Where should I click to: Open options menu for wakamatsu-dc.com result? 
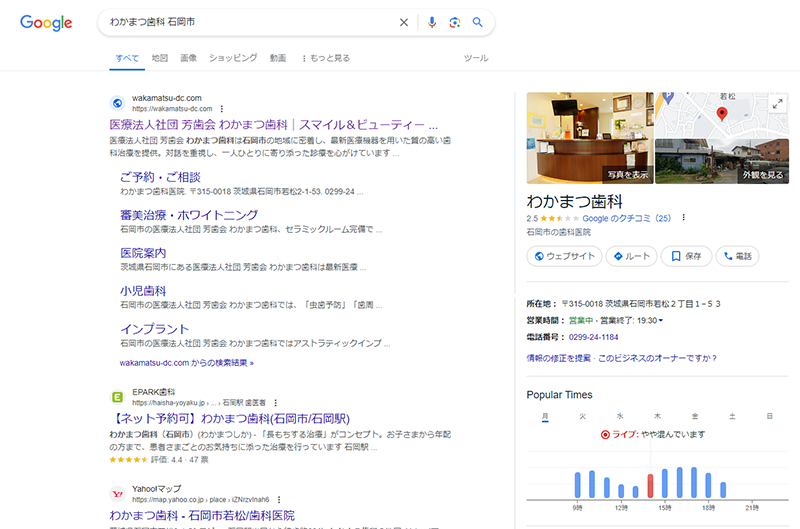(x=221, y=109)
